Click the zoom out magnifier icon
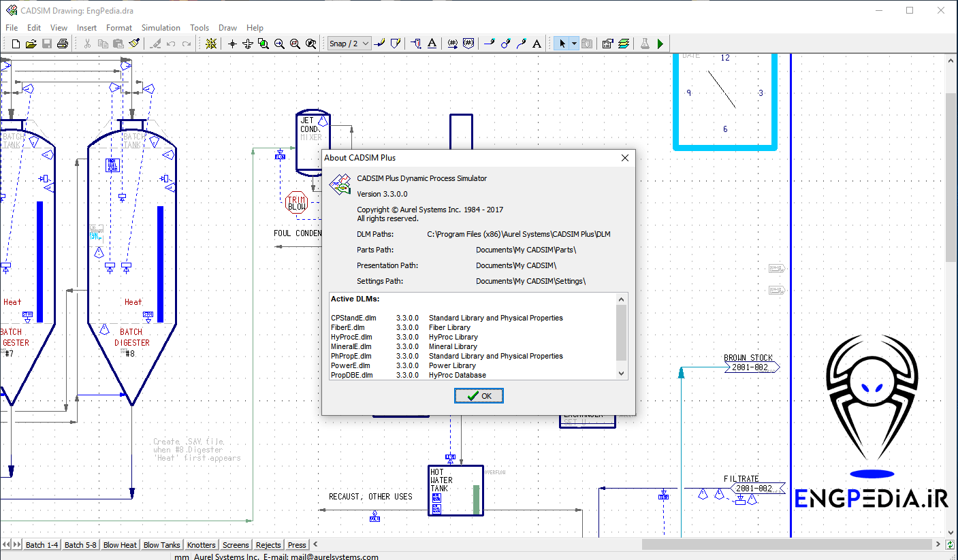 [x=295, y=44]
